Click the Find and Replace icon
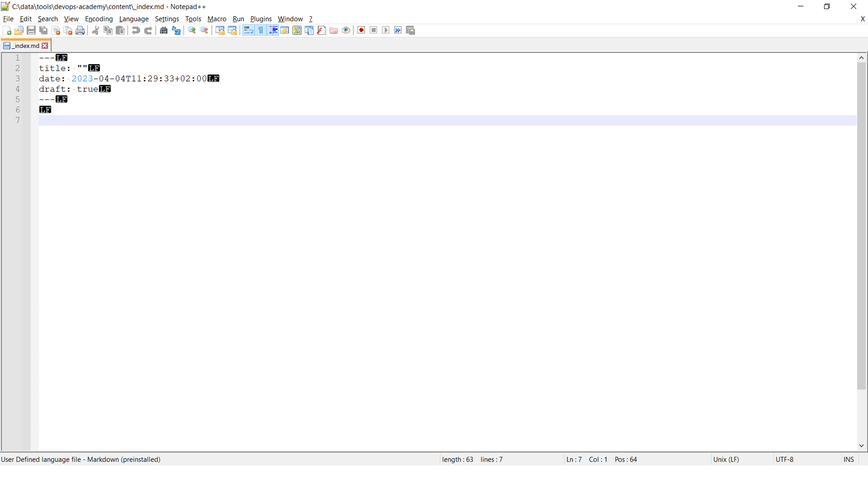This screenshot has height=488, width=868. pyautogui.click(x=176, y=30)
